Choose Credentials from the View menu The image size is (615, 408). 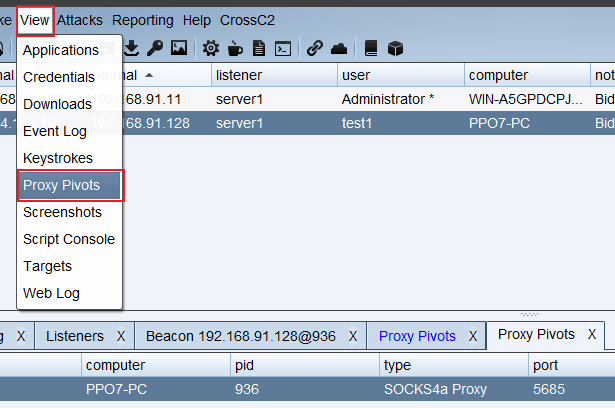[69, 77]
